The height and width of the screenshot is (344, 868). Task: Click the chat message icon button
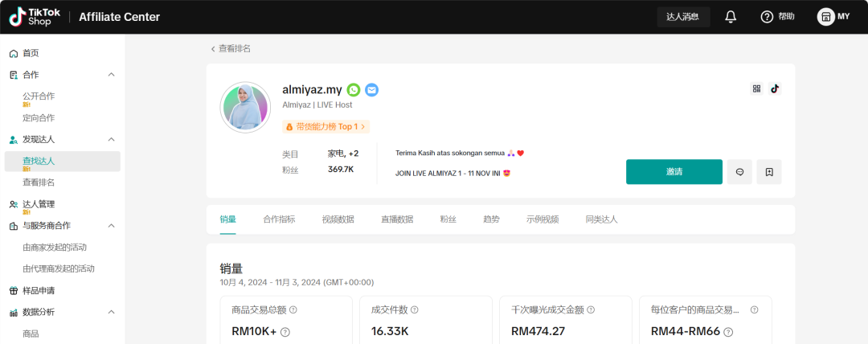[739, 172]
